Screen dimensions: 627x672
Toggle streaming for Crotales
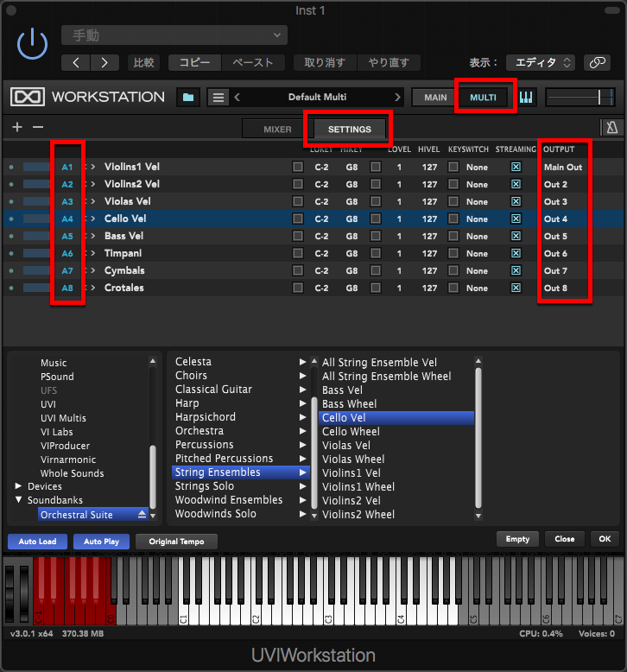[x=516, y=288]
